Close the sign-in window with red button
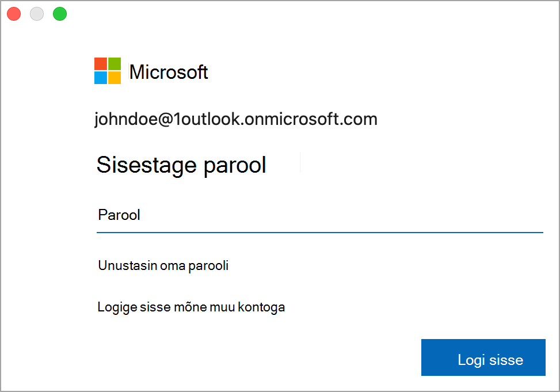This screenshot has height=392, width=560. pos(14,14)
